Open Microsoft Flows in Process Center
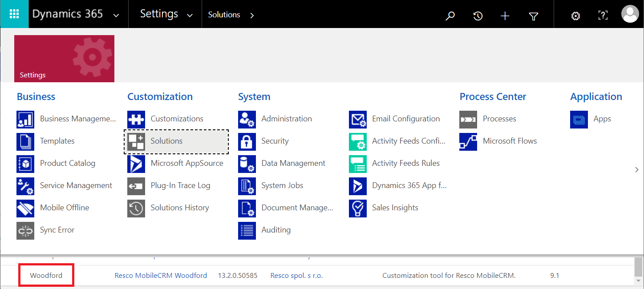Screen dimensions: 644x289 [x=510, y=141]
